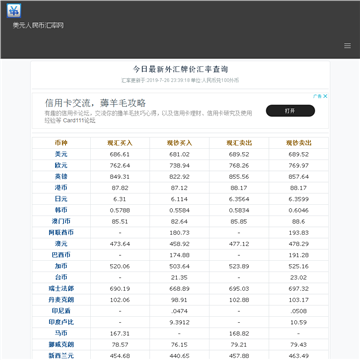Open the 台币 currency link
This screenshot has height=360, width=360.
click(x=61, y=277)
